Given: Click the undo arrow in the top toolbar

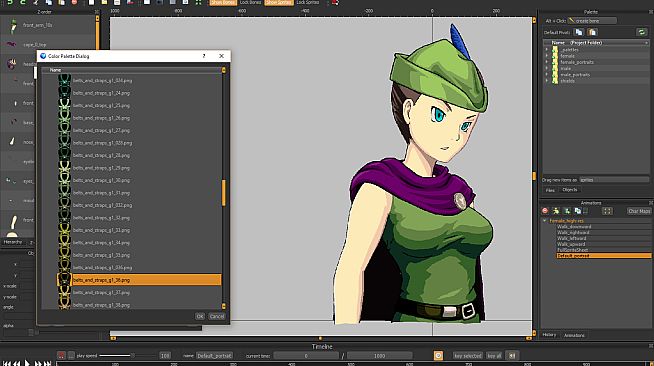Looking at the screenshot, I should click(10, 2).
